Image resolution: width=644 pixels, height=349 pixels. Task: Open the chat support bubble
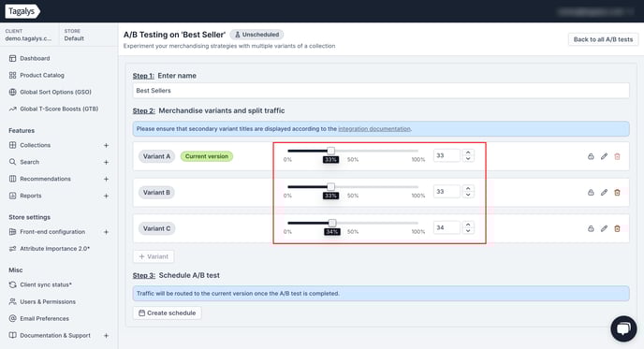623,328
